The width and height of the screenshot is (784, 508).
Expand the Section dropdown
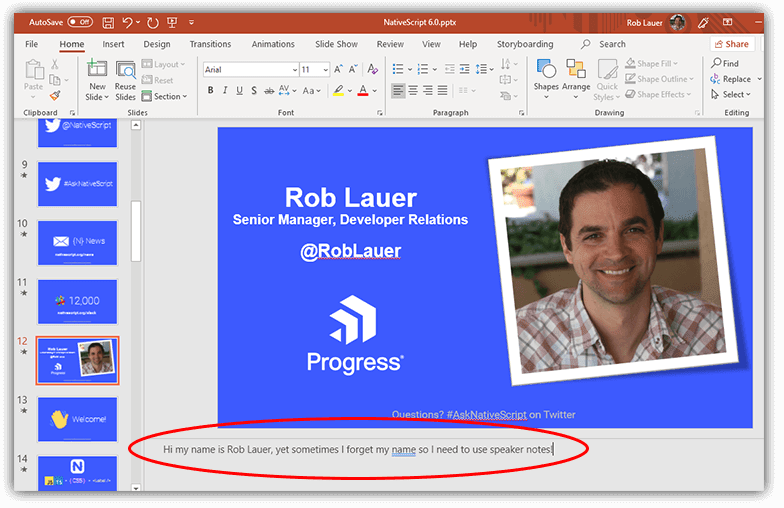point(164,96)
